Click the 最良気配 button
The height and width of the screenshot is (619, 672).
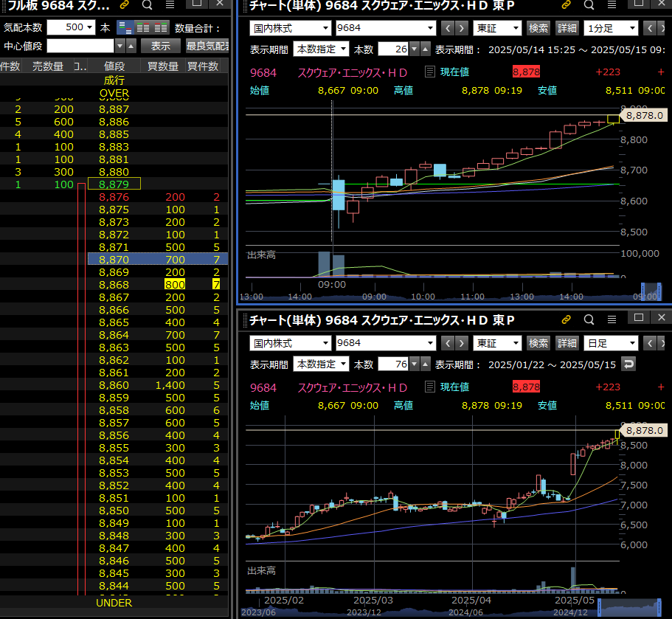[207, 46]
